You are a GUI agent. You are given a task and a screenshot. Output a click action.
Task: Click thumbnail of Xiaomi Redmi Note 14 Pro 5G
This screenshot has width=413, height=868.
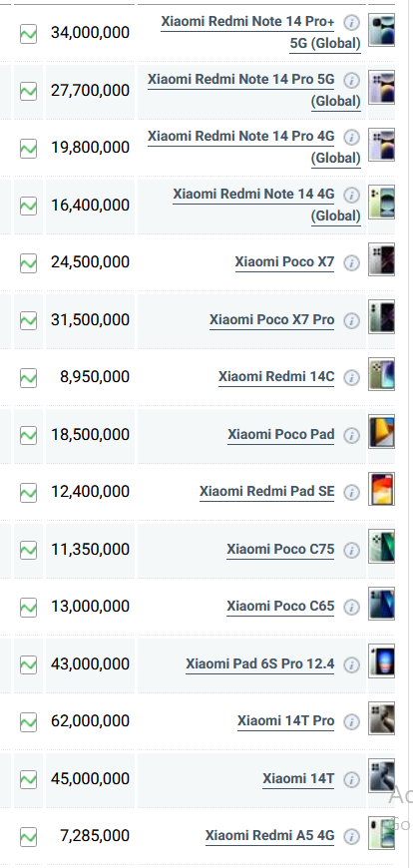[381, 87]
